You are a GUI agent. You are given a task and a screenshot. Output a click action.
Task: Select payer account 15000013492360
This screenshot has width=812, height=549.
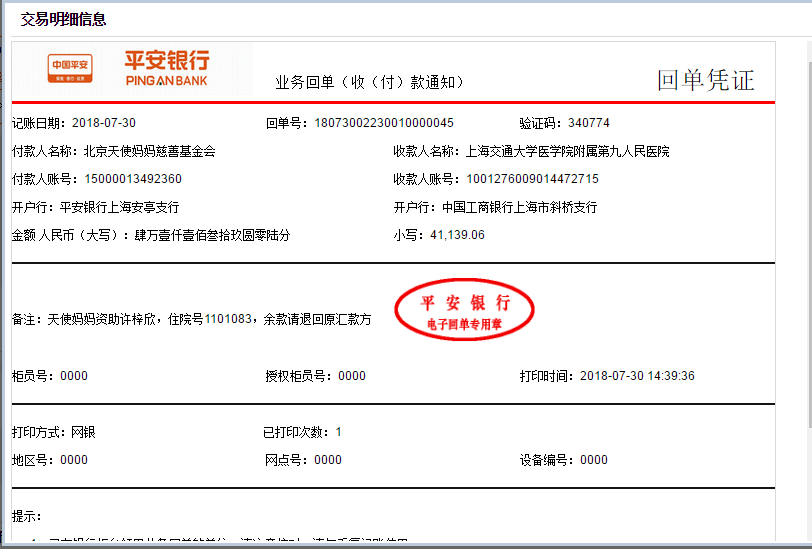click(133, 179)
